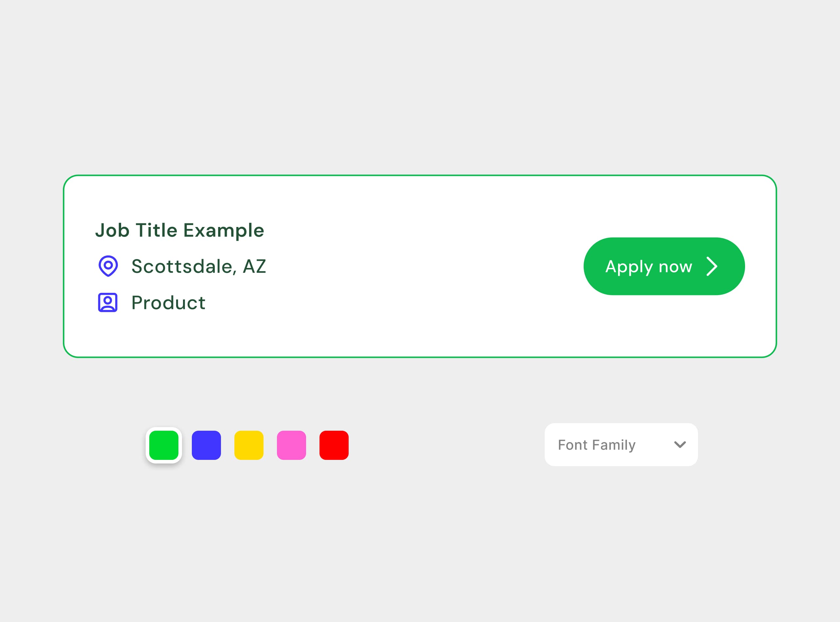
Task: Open the Font Family label field
Action: pos(596,445)
